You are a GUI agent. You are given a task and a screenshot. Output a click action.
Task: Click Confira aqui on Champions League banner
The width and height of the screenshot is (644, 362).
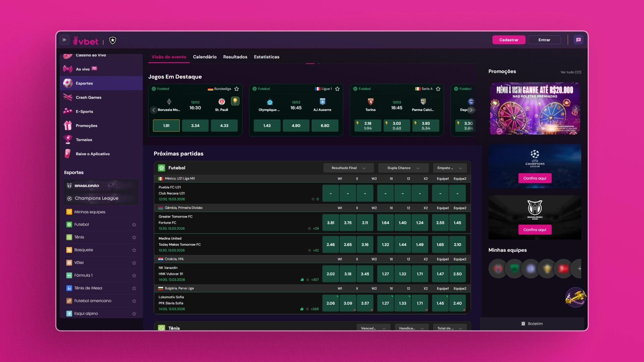coord(535,178)
